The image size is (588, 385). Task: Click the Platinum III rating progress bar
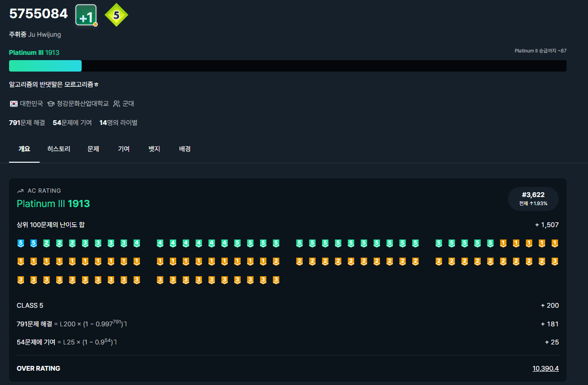pos(287,66)
